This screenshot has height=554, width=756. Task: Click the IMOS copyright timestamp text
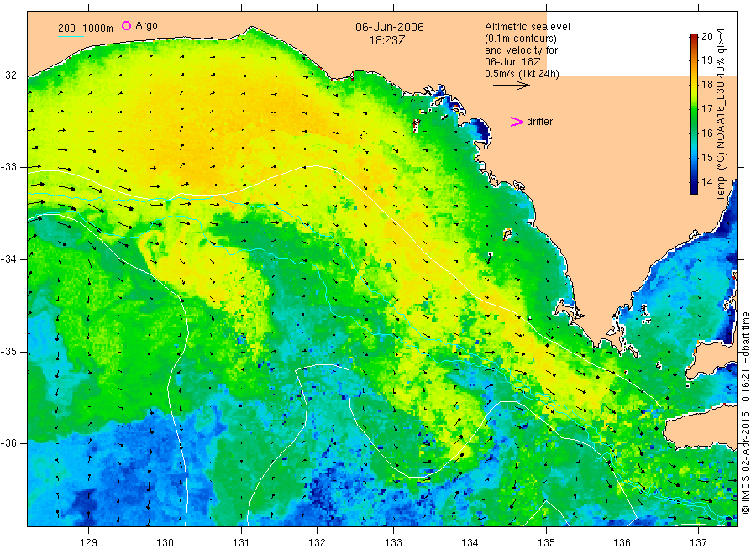(745, 413)
